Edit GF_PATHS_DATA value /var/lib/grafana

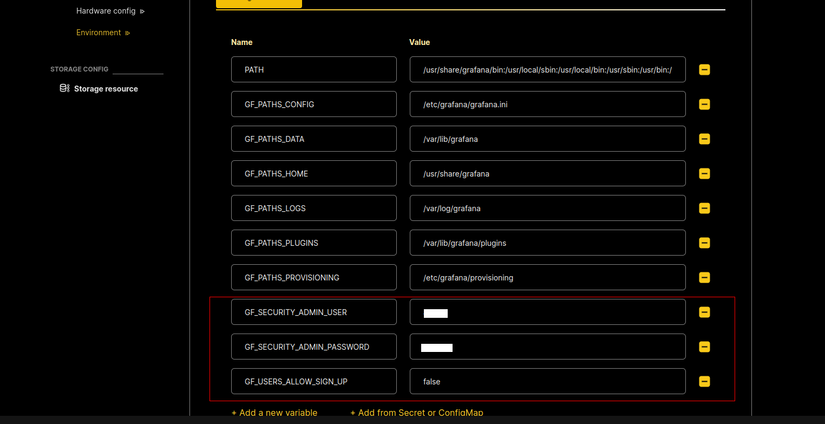(548, 139)
